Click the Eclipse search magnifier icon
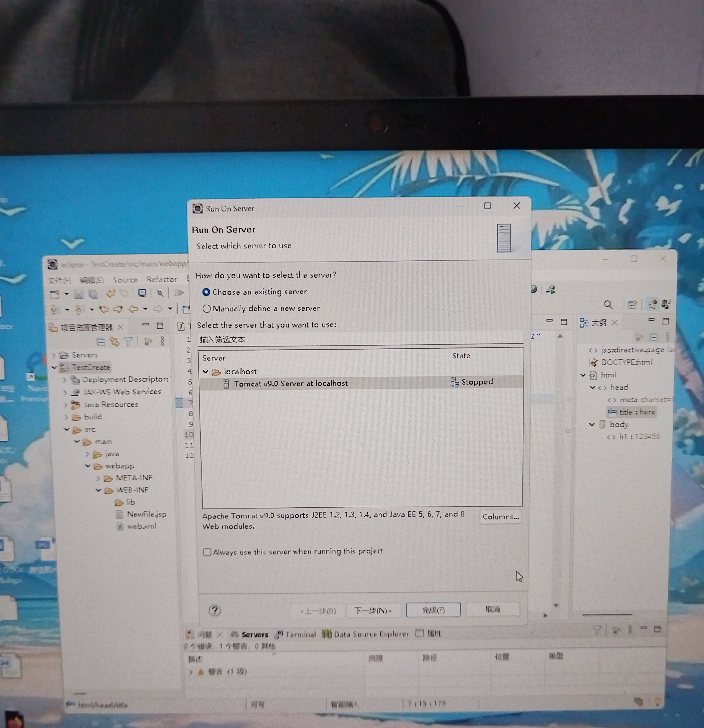 tap(608, 305)
